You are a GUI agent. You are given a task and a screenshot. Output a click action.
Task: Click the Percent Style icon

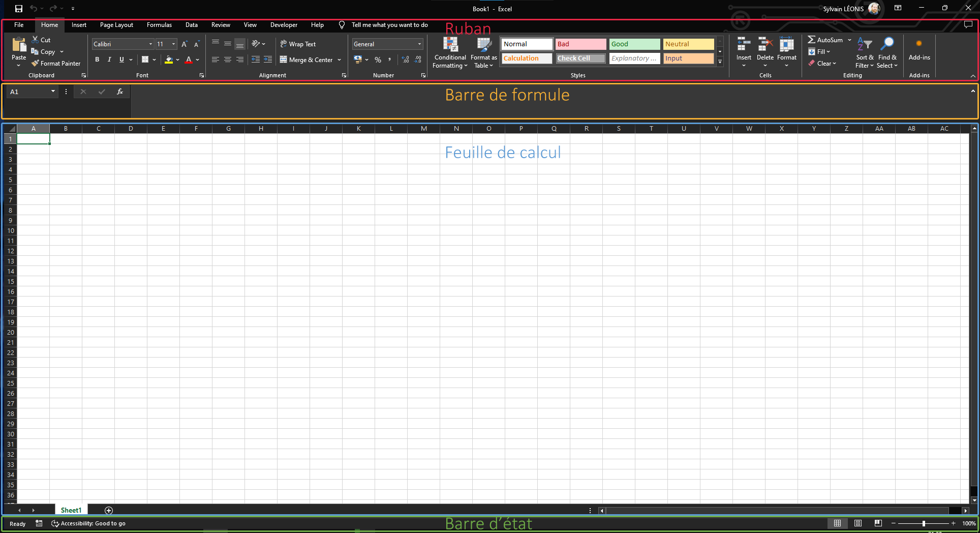tap(378, 60)
